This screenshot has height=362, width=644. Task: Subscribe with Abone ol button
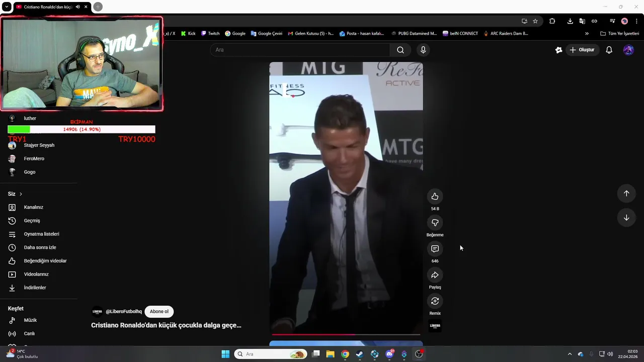[159, 312]
